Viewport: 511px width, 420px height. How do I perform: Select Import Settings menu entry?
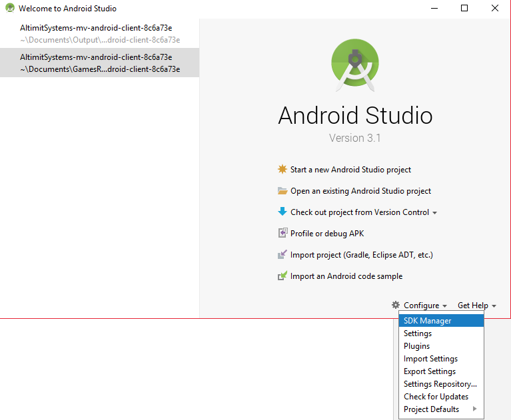(x=441, y=359)
